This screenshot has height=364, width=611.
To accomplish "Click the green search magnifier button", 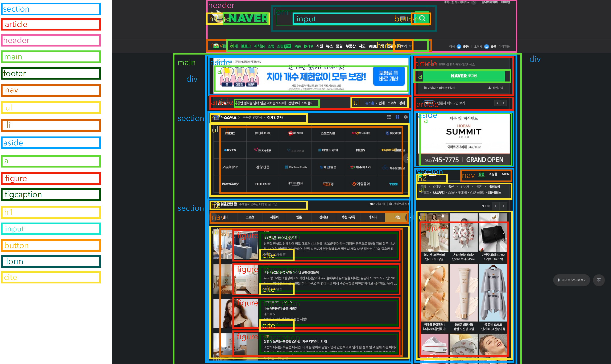I will point(422,18).
